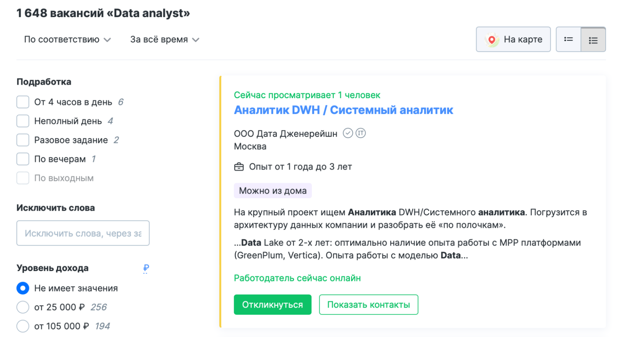Toggle the «Разовое задание» checkbox
This screenshot has height=337, width=644.
(22, 140)
